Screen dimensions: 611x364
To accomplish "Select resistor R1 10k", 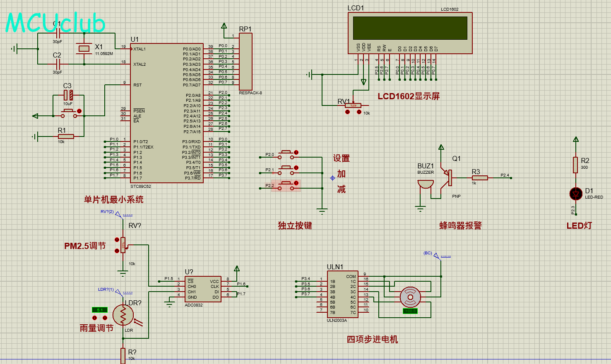I will (66, 136).
